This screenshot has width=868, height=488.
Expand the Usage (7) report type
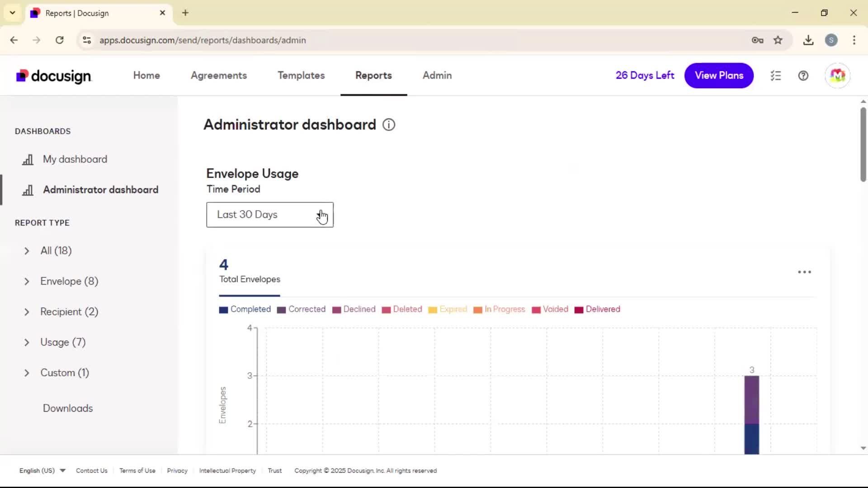27,343
